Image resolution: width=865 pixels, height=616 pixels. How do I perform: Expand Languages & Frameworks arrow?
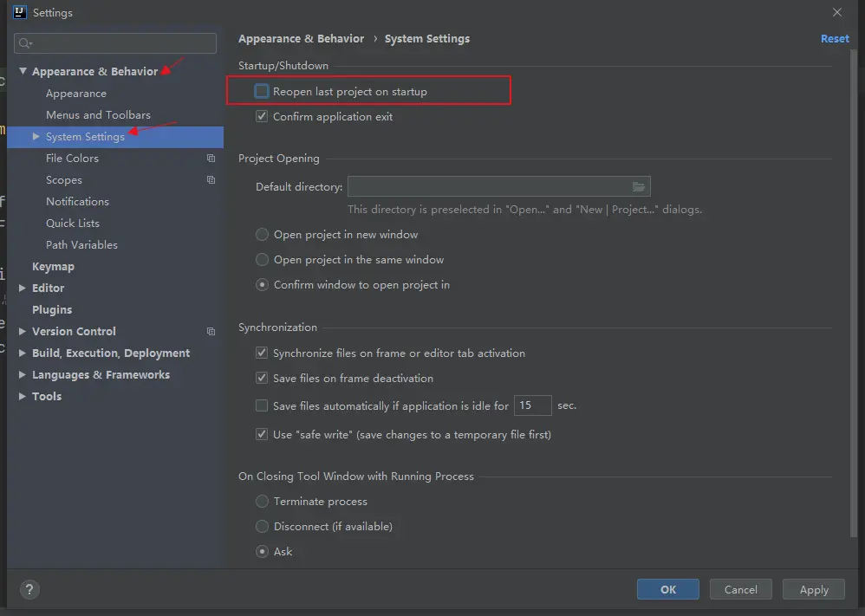pyautogui.click(x=22, y=374)
